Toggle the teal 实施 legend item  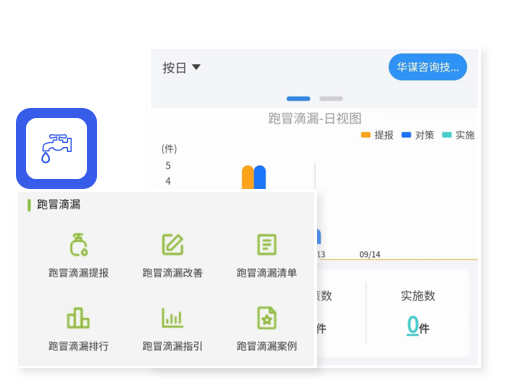point(458,135)
